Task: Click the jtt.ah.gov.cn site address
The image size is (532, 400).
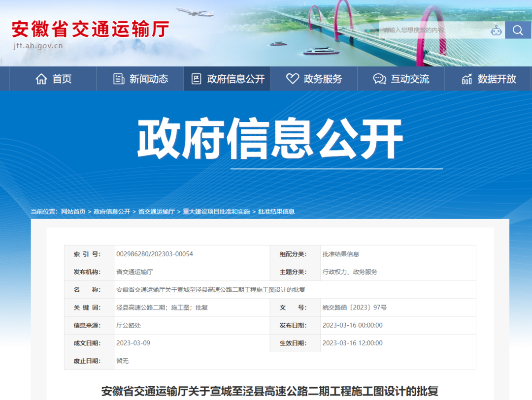Action: pyautogui.click(x=37, y=47)
